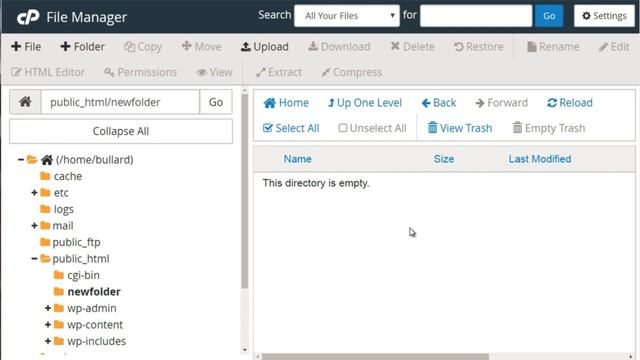Expand the mail folder
The height and width of the screenshot is (360, 640).
pyautogui.click(x=34, y=226)
